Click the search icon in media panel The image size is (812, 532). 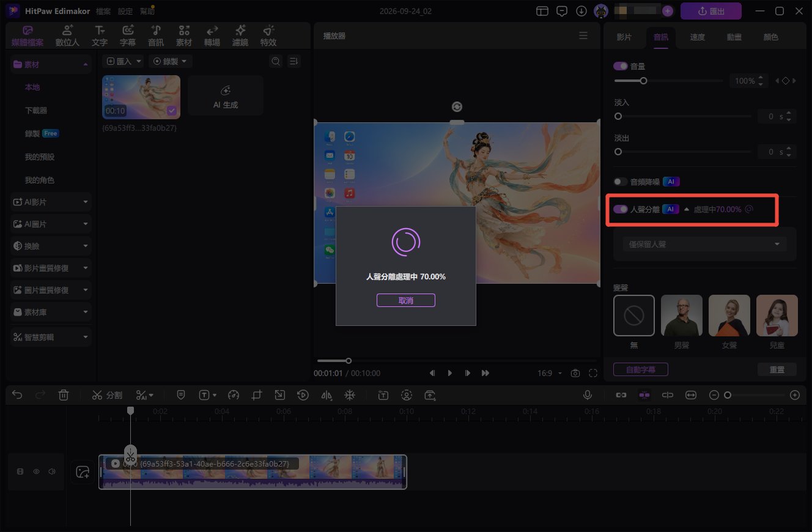(x=276, y=61)
